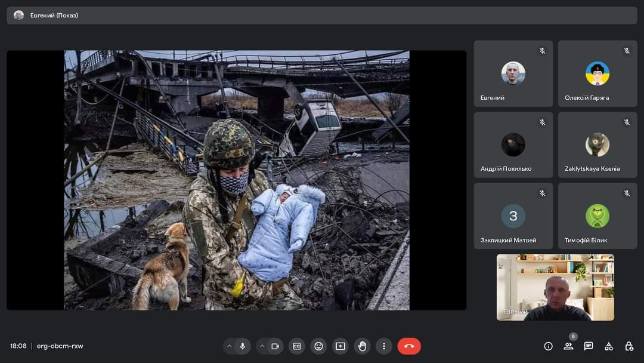Toggle the microphone on or off

click(243, 346)
